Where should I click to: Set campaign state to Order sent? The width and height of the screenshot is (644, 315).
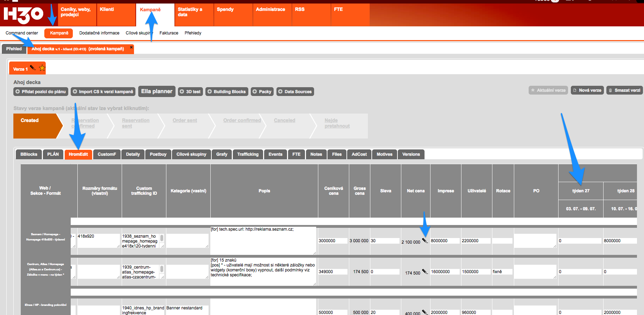tap(185, 121)
